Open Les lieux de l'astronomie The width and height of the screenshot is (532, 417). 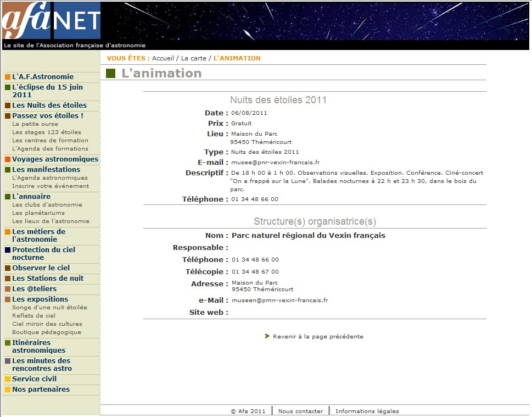click(x=51, y=221)
